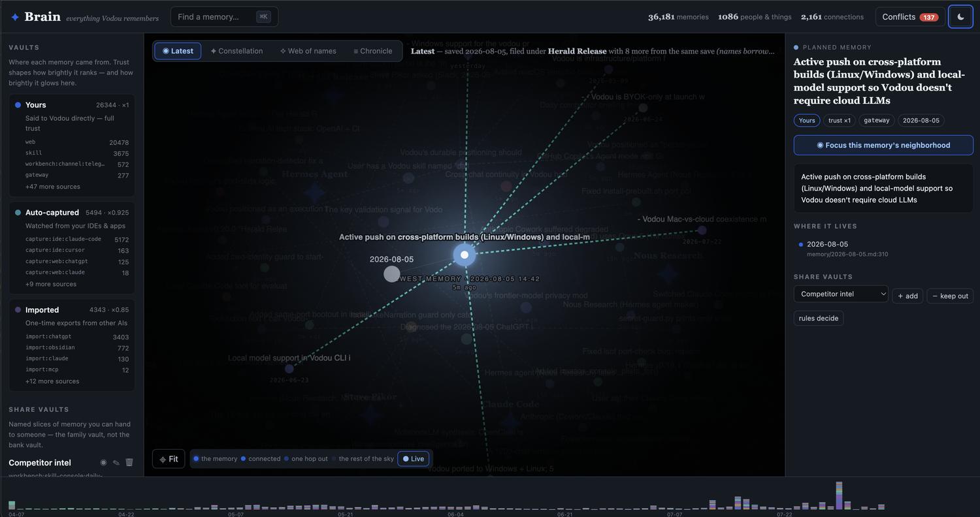
Task: Expand '+12 more sources' under Imported
Action: pos(52,381)
